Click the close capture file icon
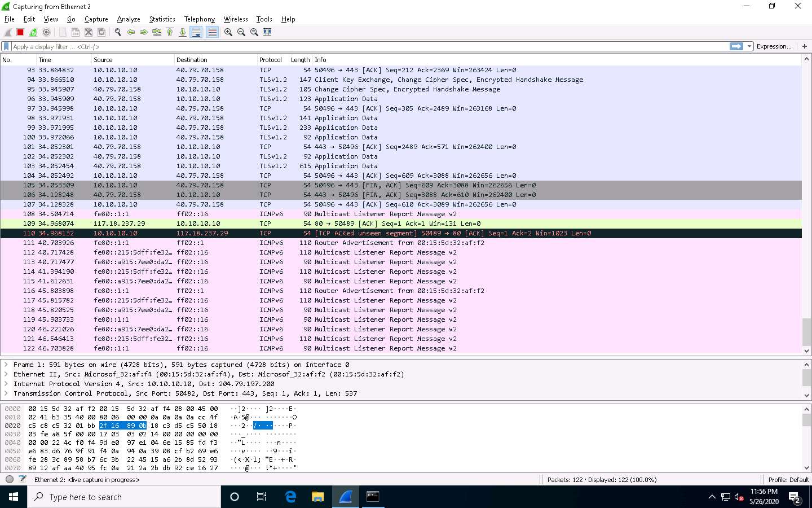The width and height of the screenshot is (812, 508). [89, 33]
